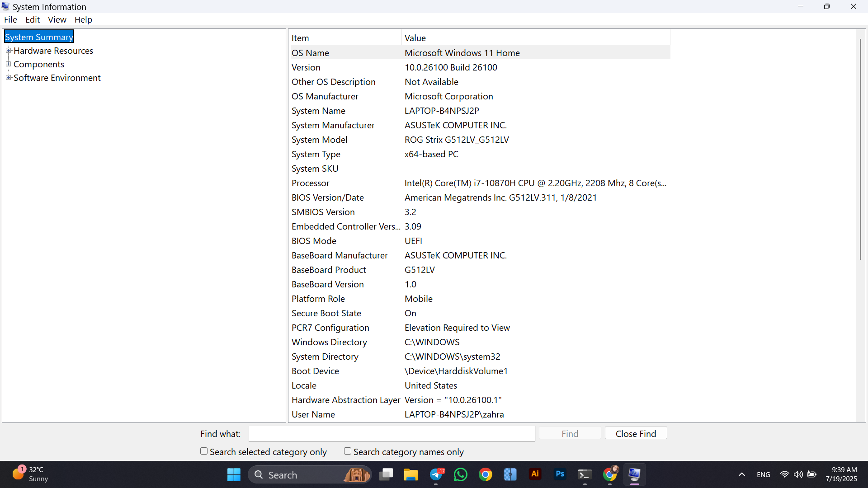Viewport: 868px width, 488px height.
Task: Expand the Components tree node
Action: 8,64
